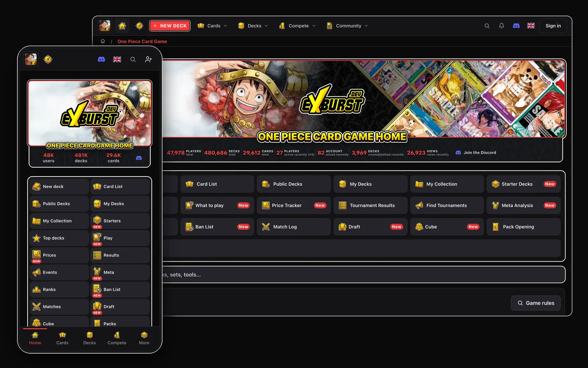Viewport: 588px width, 368px height.
Task: Switch language using mobile UK flag
Action: tap(117, 59)
